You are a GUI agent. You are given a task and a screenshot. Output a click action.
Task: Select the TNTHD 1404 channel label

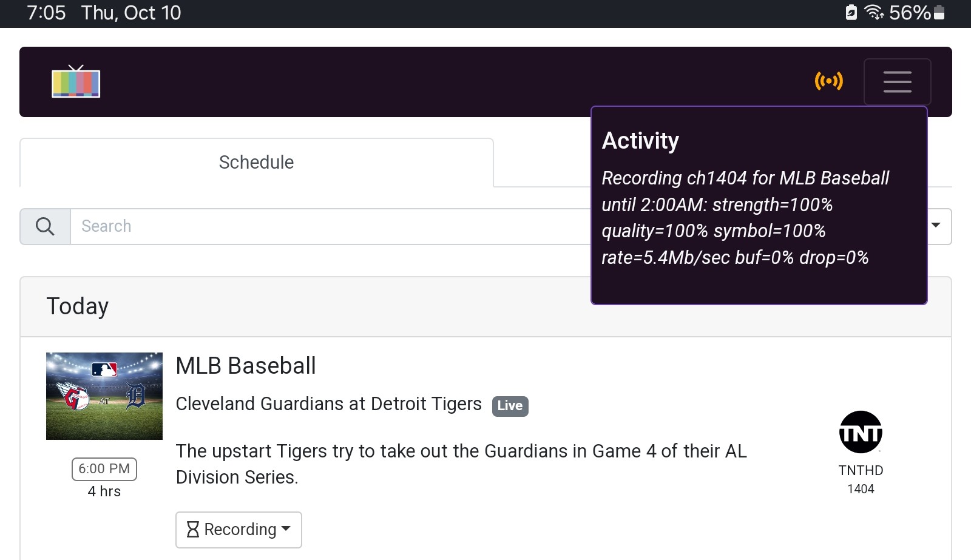pyautogui.click(x=861, y=479)
